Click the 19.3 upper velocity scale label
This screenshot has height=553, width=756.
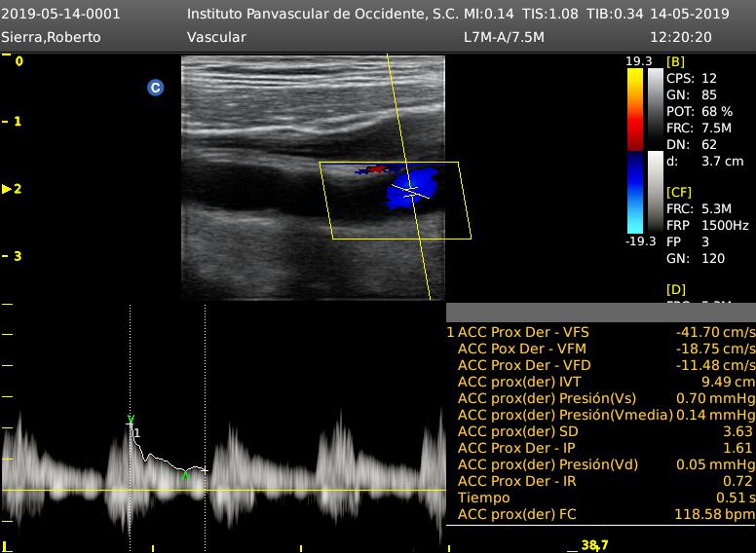[x=638, y=61]
